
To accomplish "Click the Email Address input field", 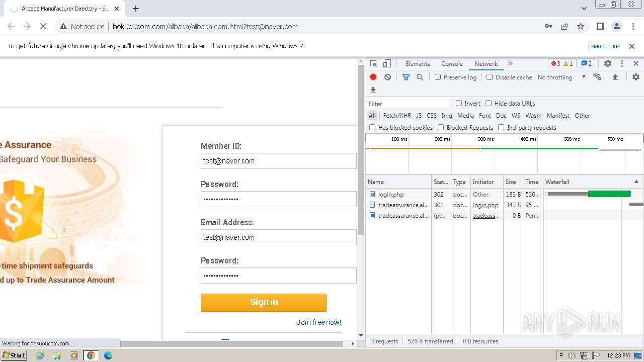I will pyautogui.click(x=278, y=237).
